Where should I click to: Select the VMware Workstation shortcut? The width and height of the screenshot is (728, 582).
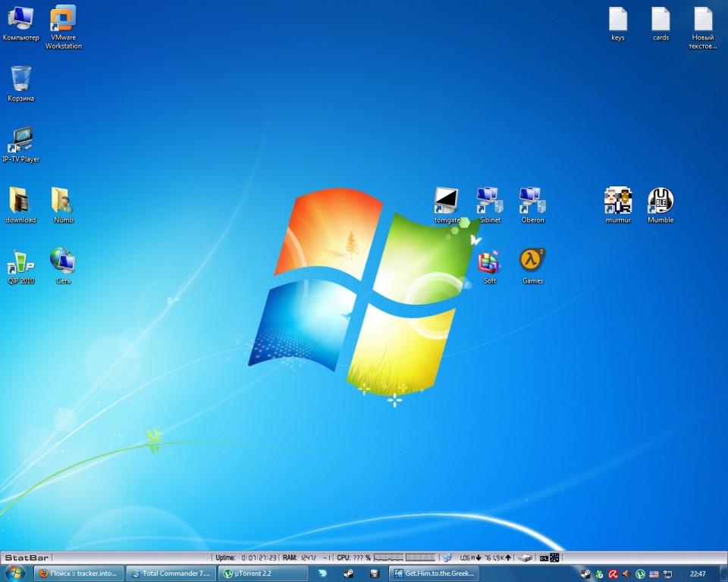pyautogui.click(x=64, y=27)
